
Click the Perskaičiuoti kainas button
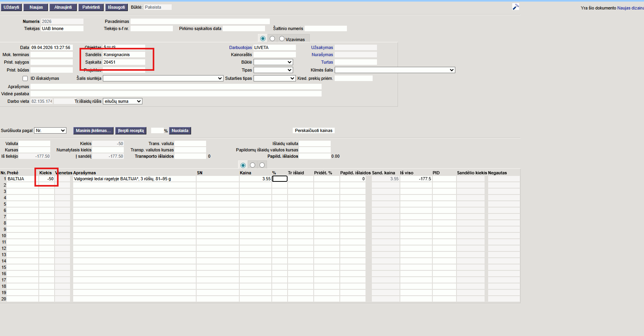(x=313, y=131)
